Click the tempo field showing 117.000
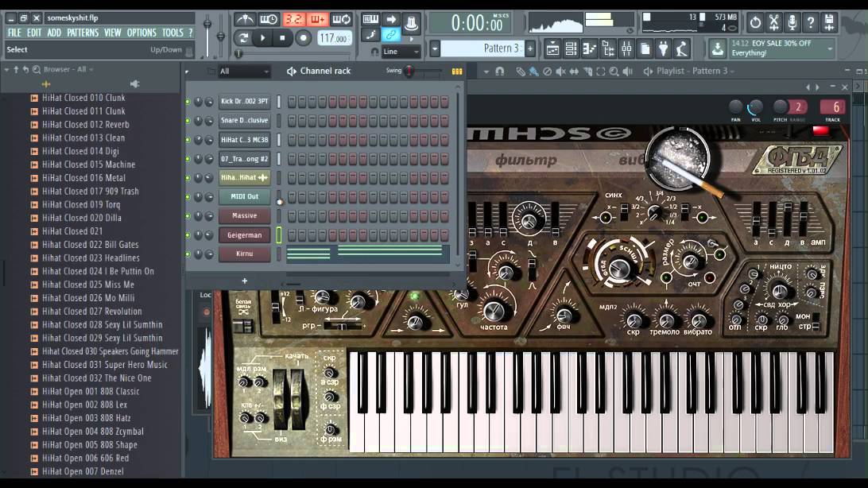Screen dimensions: 868x488 pyautogui.click(x=334, y=39)
